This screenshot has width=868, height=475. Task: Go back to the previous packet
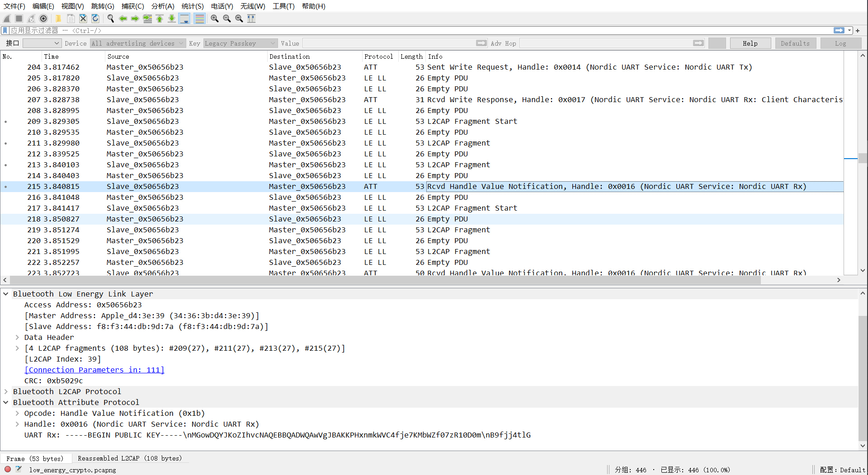(x=123, y=19)
